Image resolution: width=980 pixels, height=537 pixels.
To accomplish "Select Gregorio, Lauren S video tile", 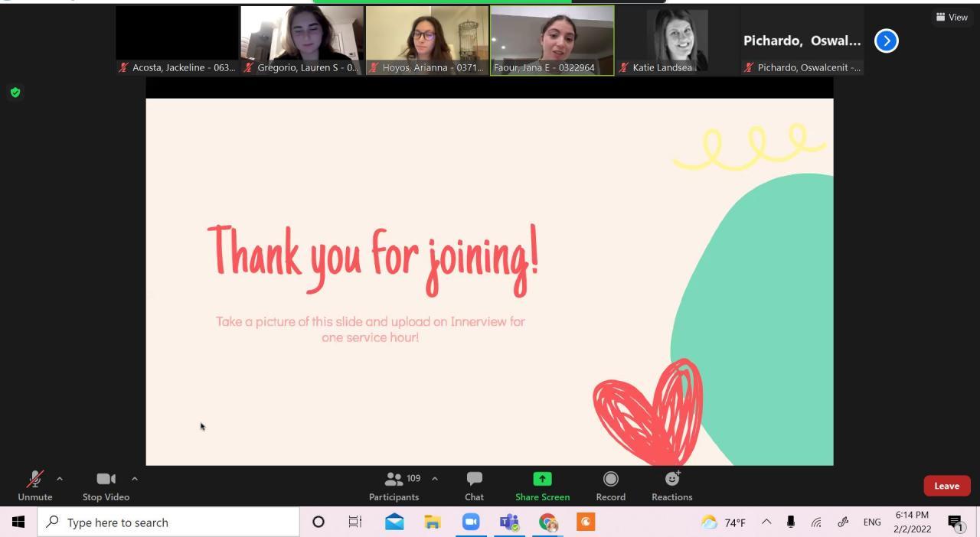I will pos(302,41).
